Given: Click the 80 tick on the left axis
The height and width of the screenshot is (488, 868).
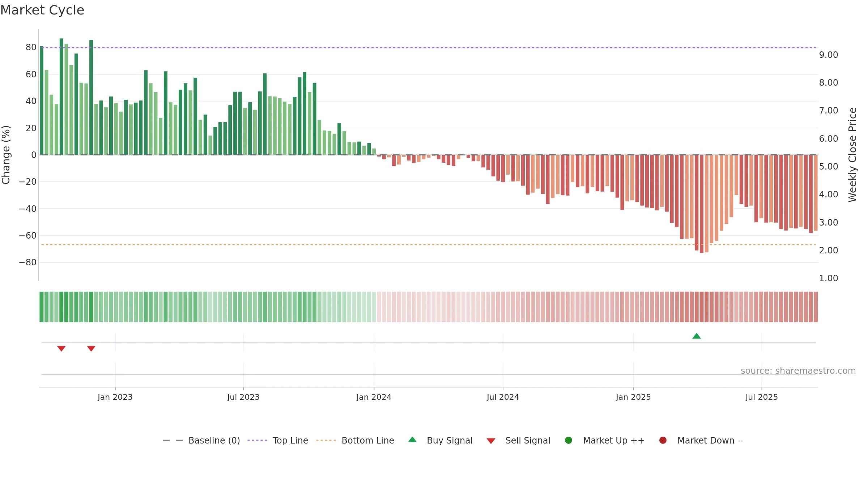Looking at the screenshot, I should [31, 47].
